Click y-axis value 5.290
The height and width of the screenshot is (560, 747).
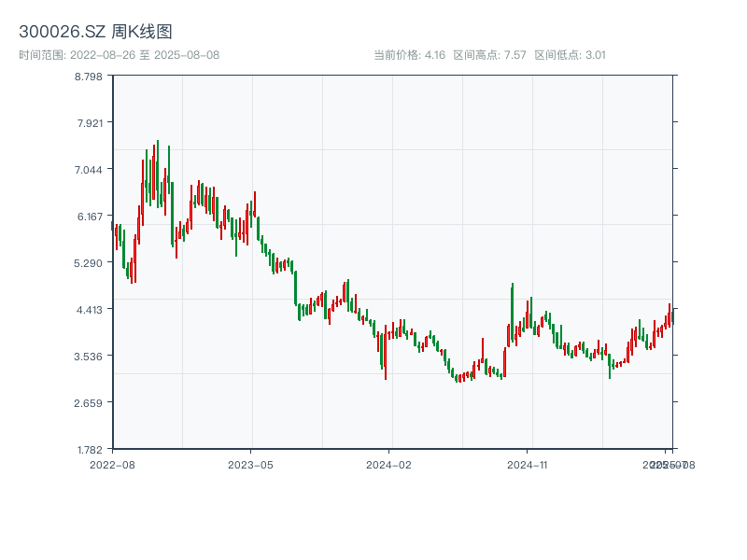coord(88,263)
